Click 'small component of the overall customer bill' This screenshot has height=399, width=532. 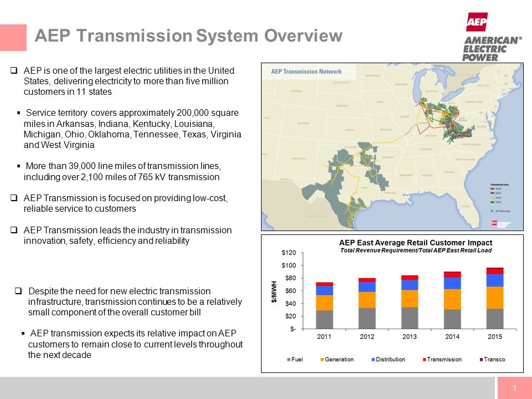pyautogui.click(x=114, y=313)
